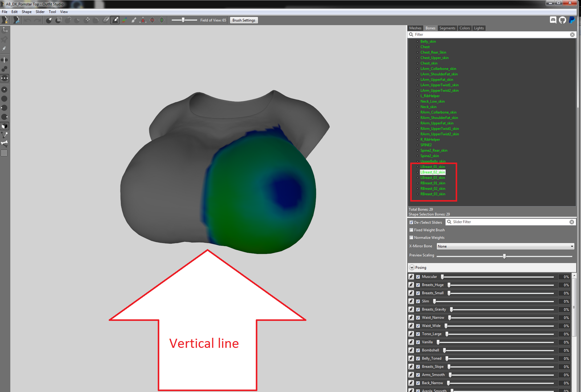Viewport: 581px width, 392px height.
Task: Click edit pencil for Muscular slider
Action: 411,277
